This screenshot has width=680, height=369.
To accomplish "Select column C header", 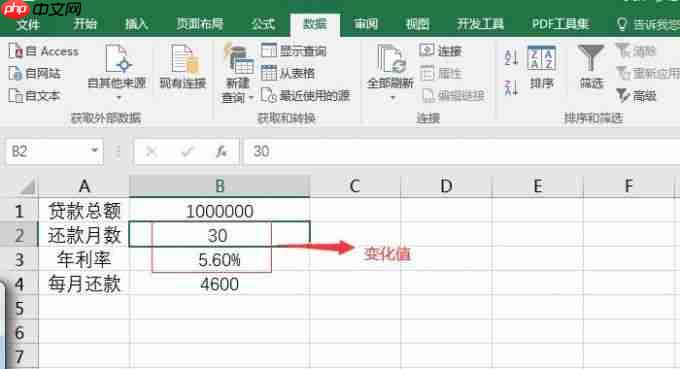I will point(355,186).
